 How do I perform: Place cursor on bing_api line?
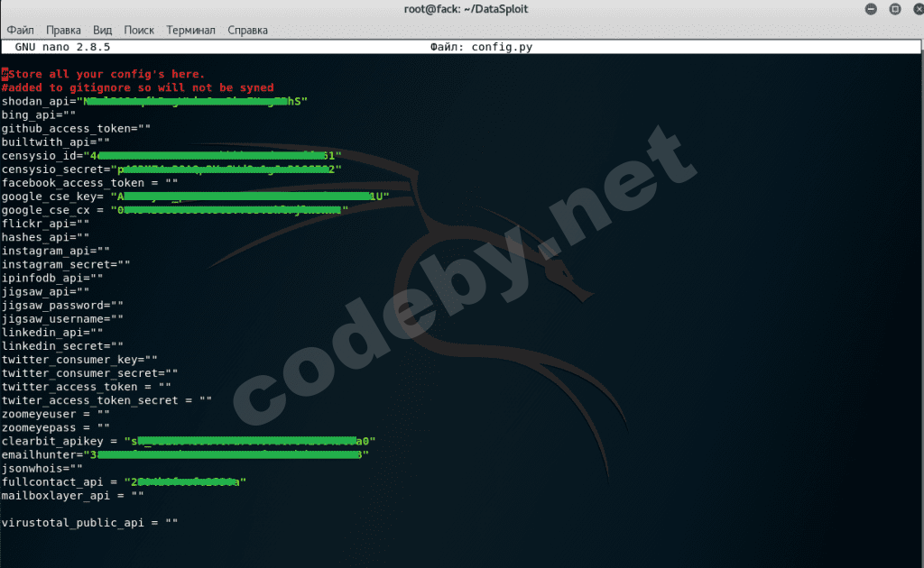click(x=38, y=115)
